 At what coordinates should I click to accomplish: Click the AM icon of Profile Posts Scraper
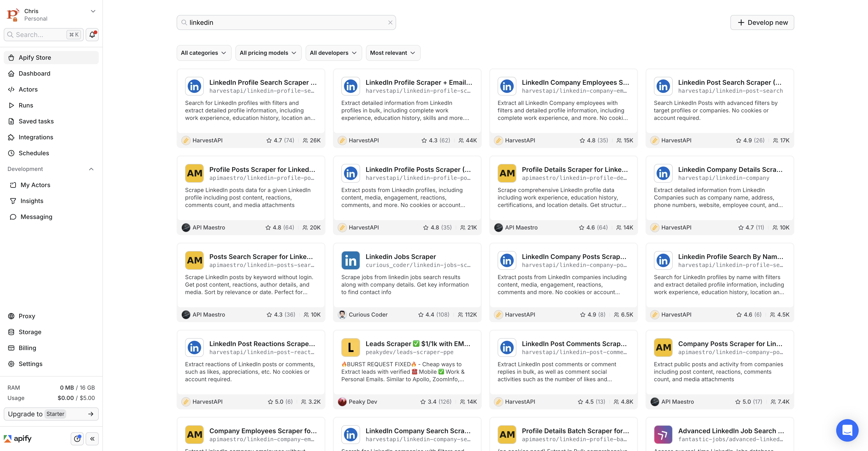[194, 173]
